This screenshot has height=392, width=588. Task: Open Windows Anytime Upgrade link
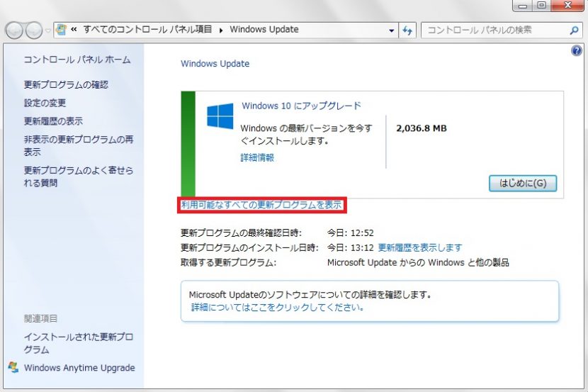click(x=79, y=368)
